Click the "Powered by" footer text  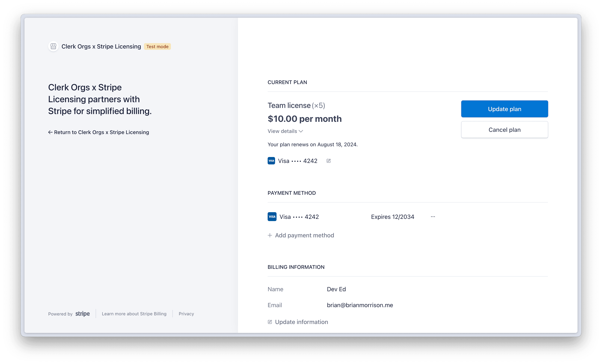(60, 314)
